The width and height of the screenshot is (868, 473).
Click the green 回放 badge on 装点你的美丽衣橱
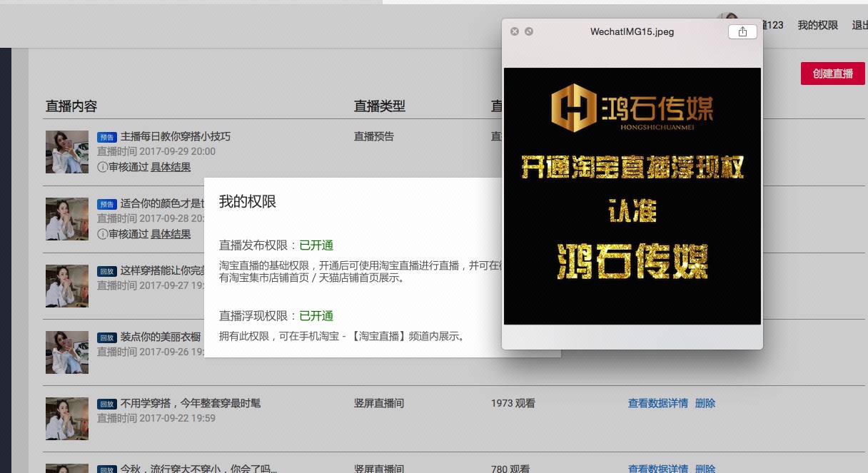(x=107, y=337)
